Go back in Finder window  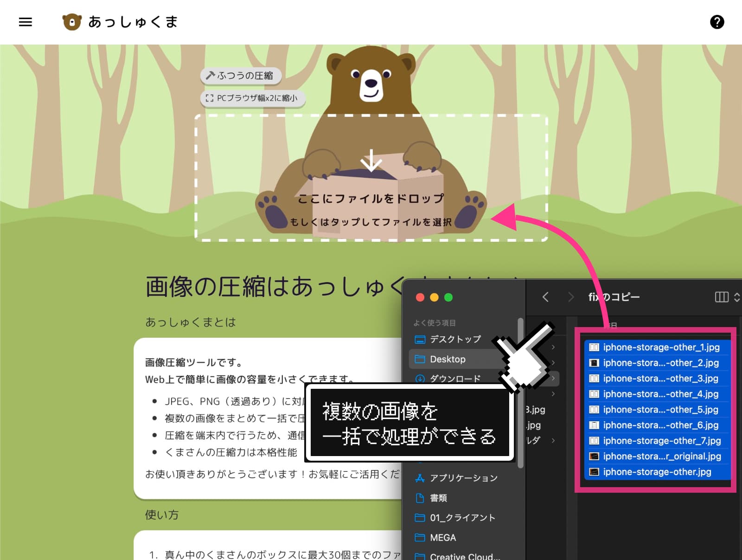pyautogui.click(x=545, y=297)
